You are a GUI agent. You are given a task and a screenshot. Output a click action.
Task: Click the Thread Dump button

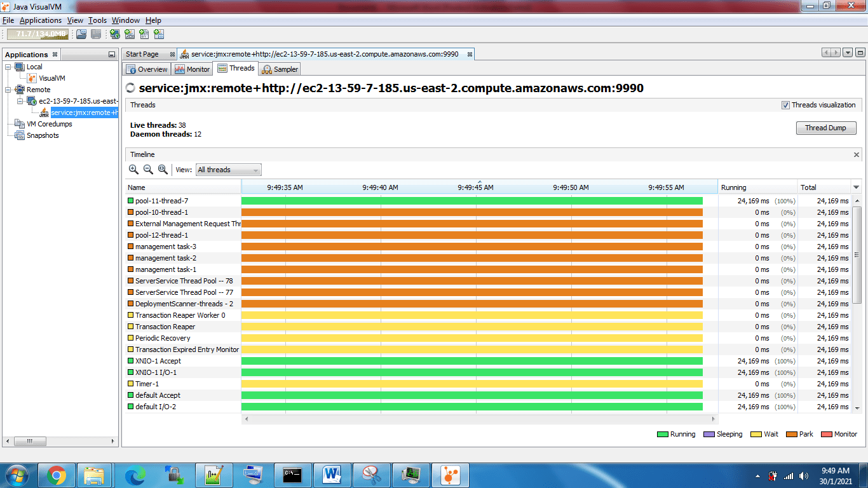(826, 128)
